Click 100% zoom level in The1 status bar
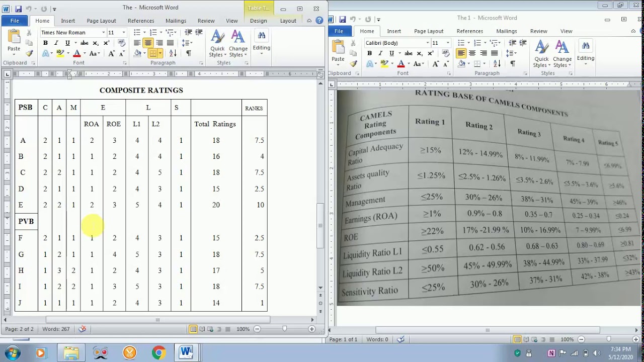Image resolution: width=644 pixels, height=362 pixels. pos(567,339)
